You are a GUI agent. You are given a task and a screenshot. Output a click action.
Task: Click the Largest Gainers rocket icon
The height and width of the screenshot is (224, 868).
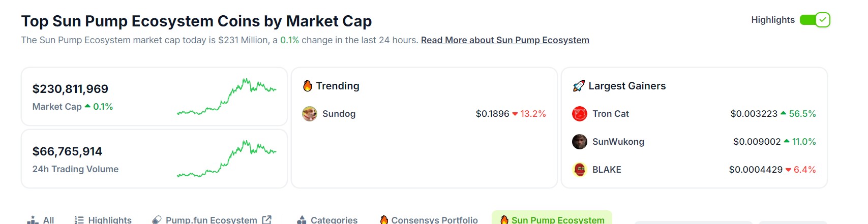[x=579, y=86]
